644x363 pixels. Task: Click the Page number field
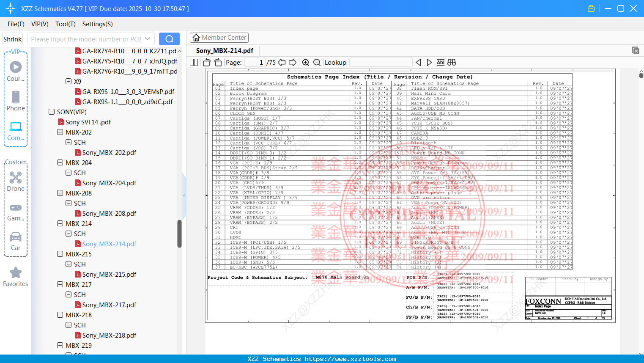click(x=255, y=63)
